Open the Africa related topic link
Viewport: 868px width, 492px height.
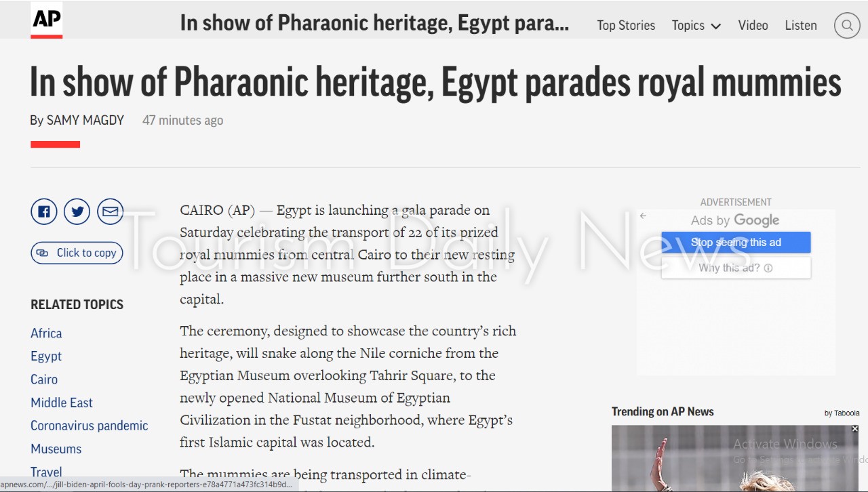pos(46,333)
